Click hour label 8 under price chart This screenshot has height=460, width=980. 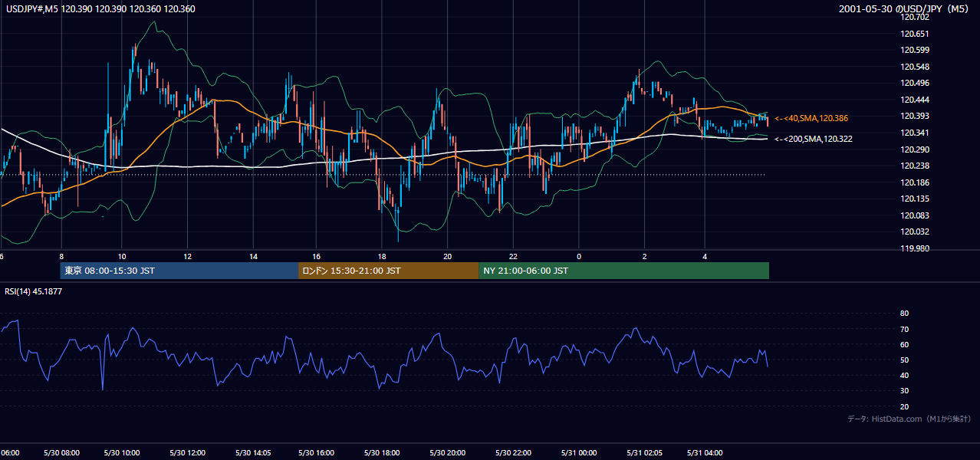[x=61, y=256]
